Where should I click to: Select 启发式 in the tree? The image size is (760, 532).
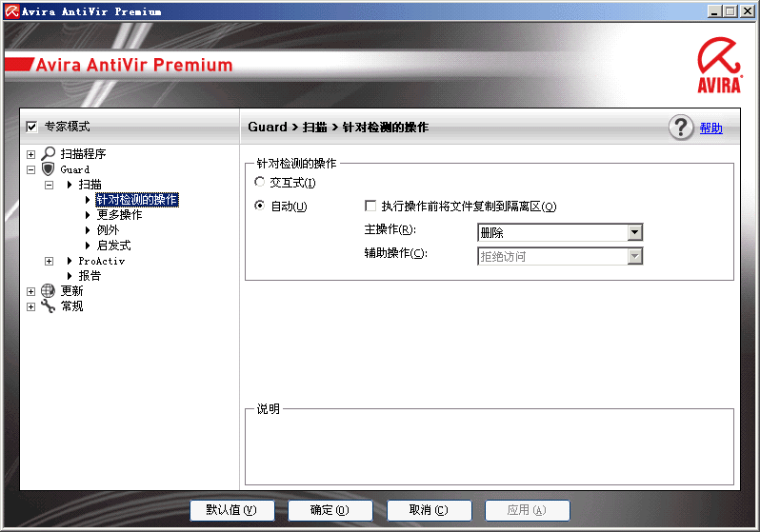tap(113, 246)
